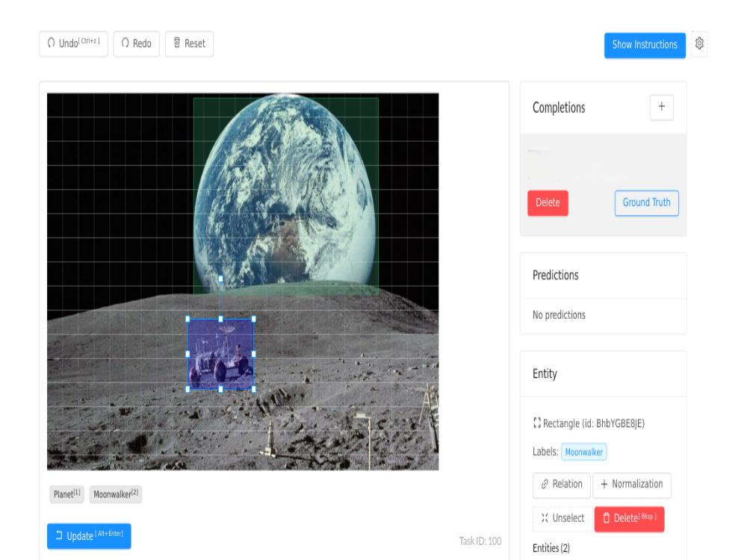The image size is (747, 560).
Task: Click the relation anchor handle above rover box
Action: tap(220, 279)
